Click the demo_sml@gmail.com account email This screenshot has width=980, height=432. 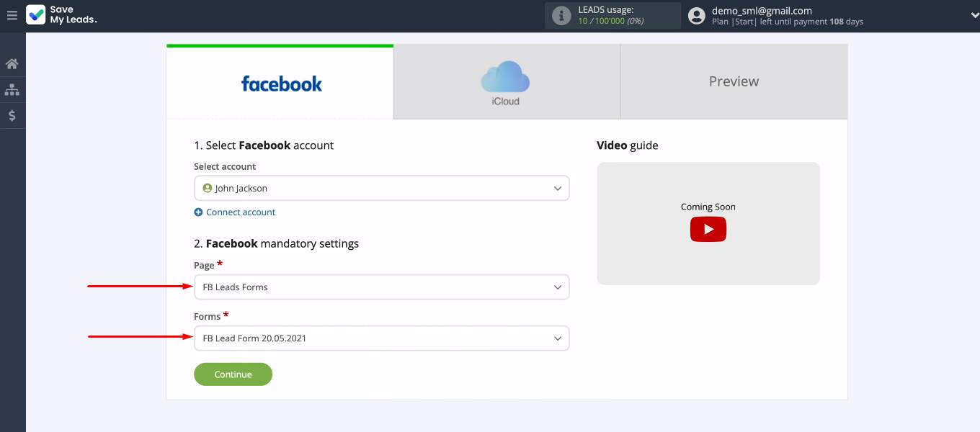point(762,11)
